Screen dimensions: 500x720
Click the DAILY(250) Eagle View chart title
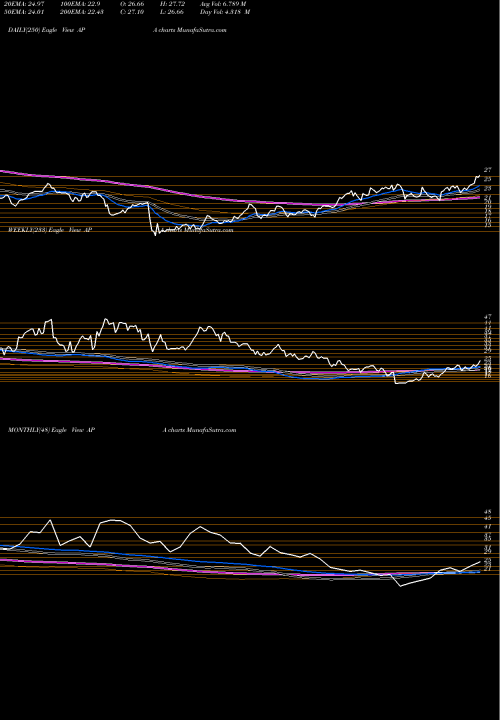tap(47, 30)
